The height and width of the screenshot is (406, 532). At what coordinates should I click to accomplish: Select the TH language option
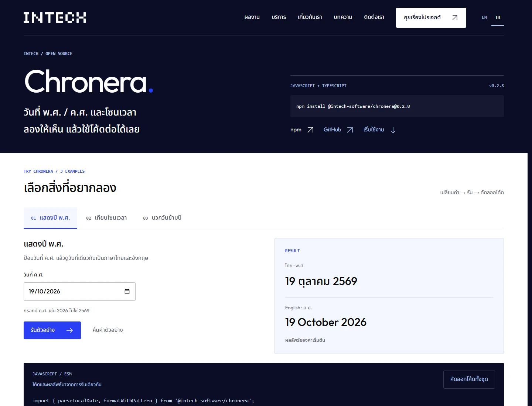pos(498,17)
